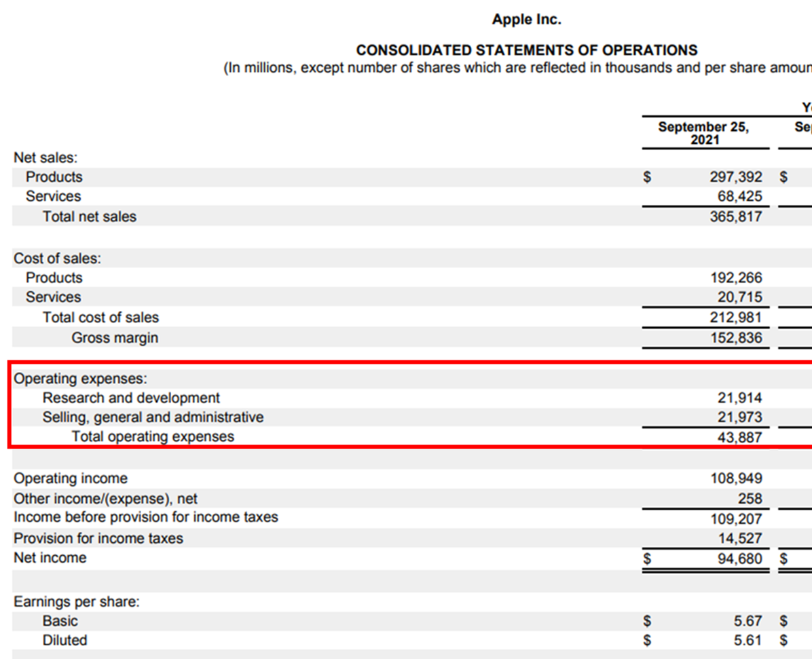Viewport: 812px width, 659px height.
Task: Select the total net sales value 365,817
Action: [x=736, y=216]
